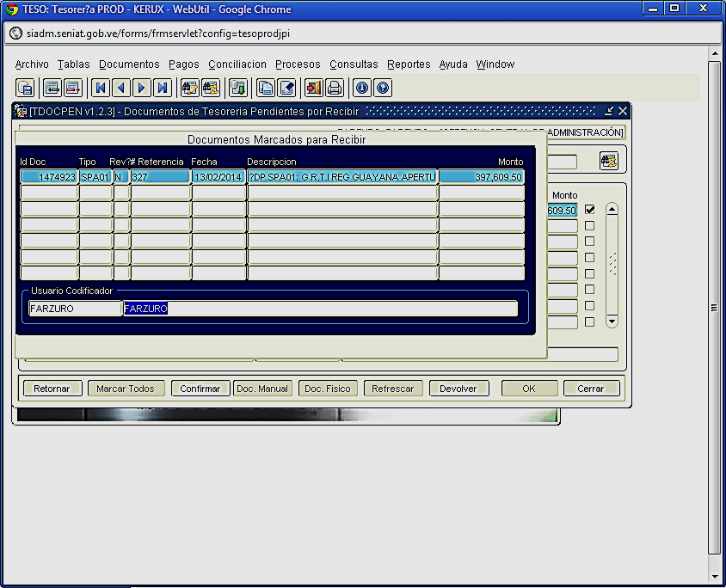Go to the first record with the toolbar arrow
This screenshot has width=726, height=588.
[101, 88]
